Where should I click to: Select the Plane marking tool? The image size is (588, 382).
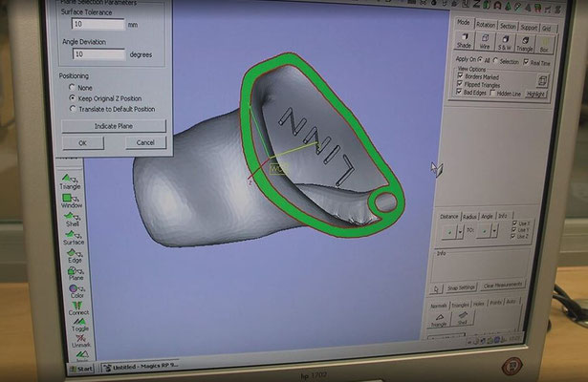76,273
